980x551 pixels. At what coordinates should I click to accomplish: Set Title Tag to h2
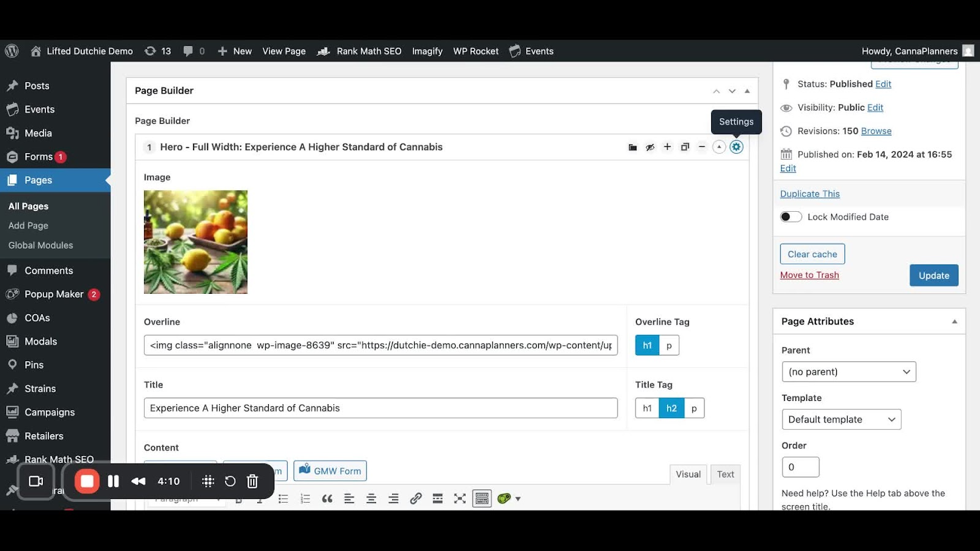point(672,408)
